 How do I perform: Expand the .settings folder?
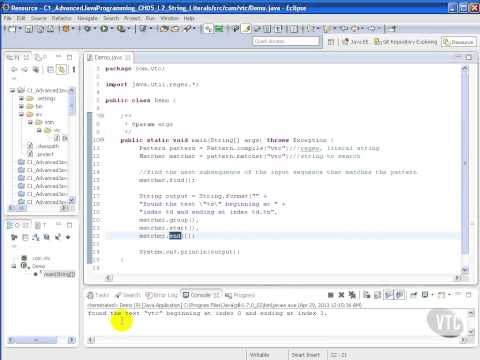(21, 98)
